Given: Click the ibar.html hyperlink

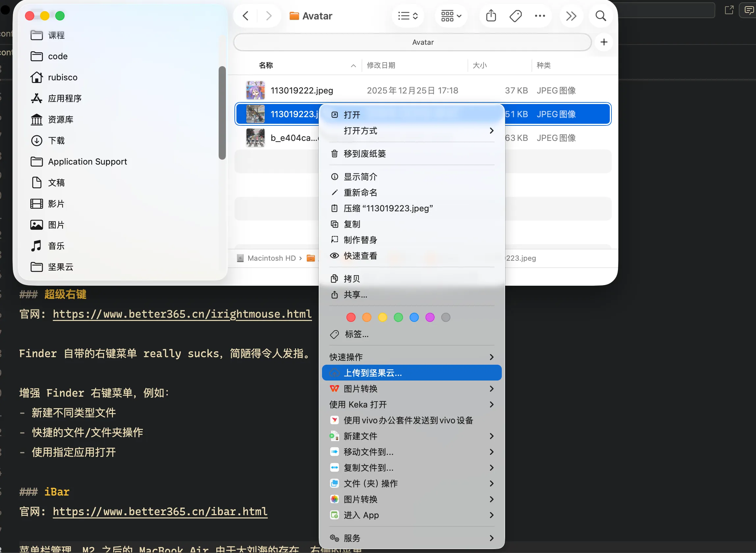Looking at the screenshot, I should (x=160, y=511).
